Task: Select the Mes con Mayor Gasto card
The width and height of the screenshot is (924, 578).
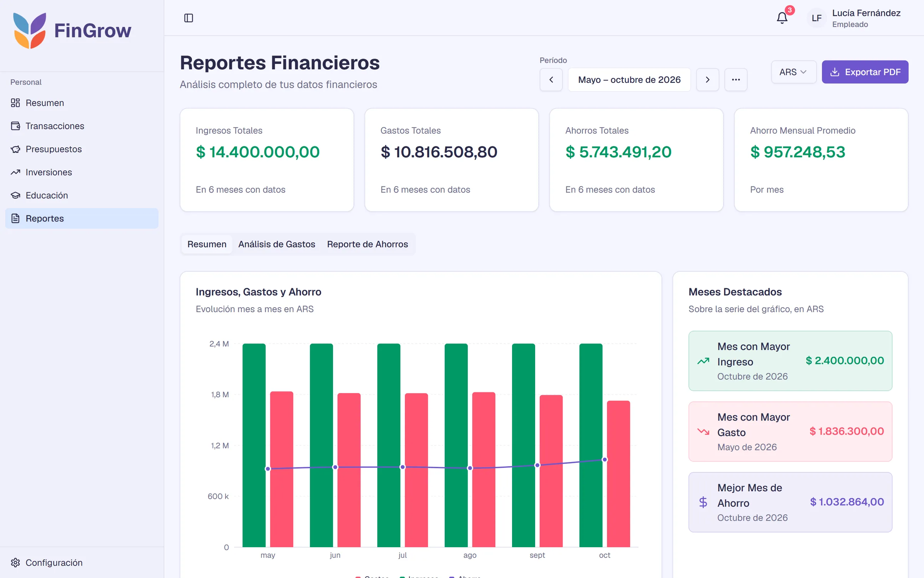Action: [790, 432]
